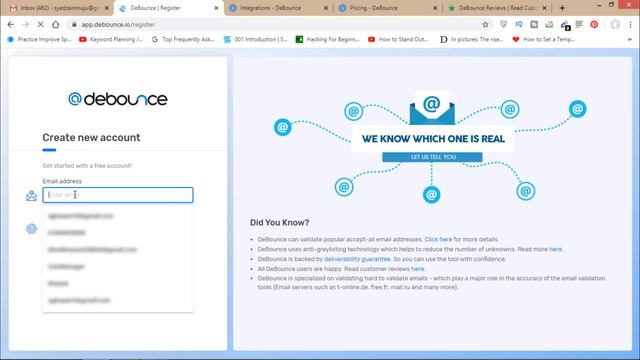Open the IQ extension in toolbar

pos(519,24)
